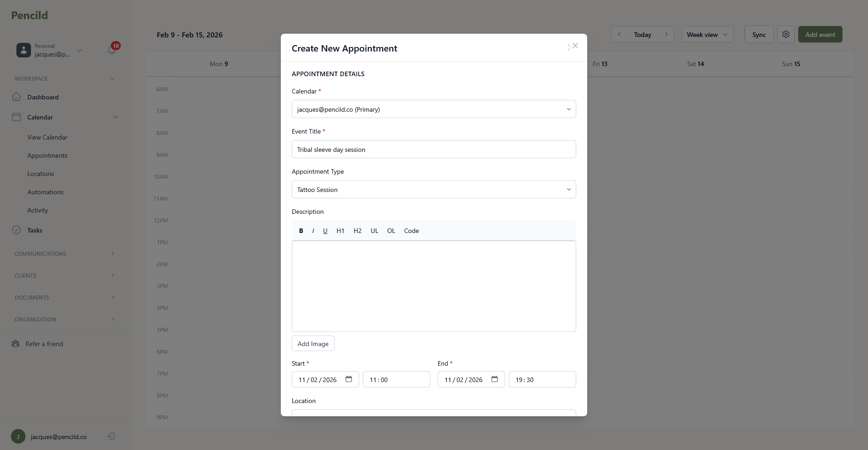Click the Tasks checkmark icon
The image size is (868, 450).
pos(16,230)
